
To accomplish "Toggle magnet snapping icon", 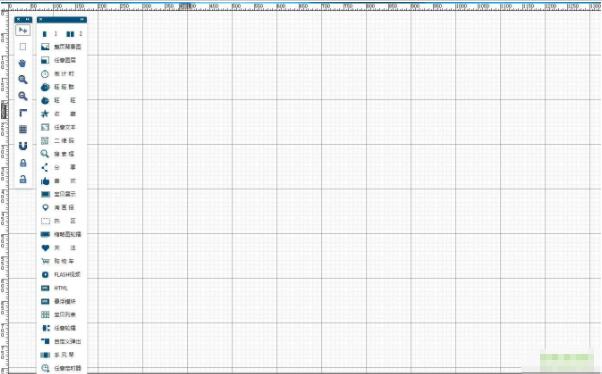I will pyautogui.click(x=23, y=146).
